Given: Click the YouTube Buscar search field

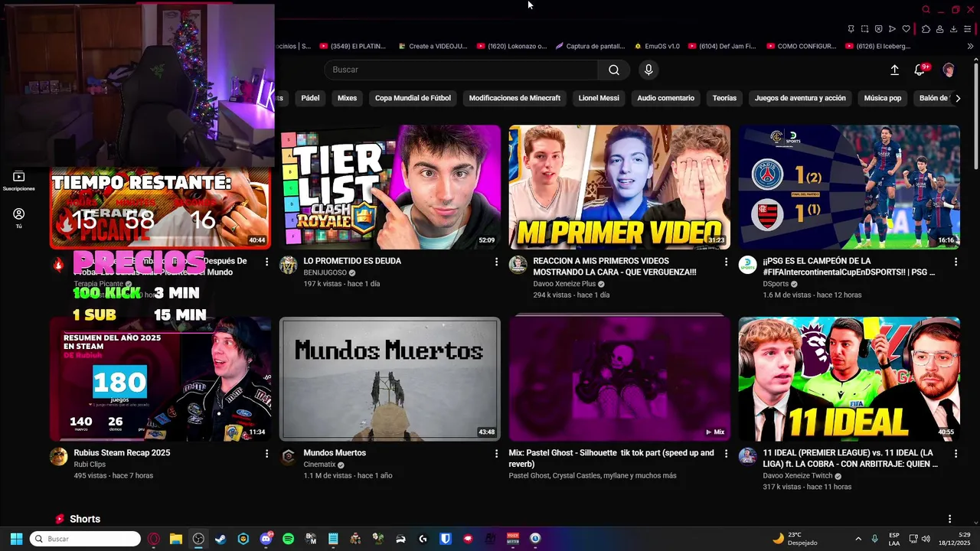Looking at the screenshot, I should tap(461, 70).
